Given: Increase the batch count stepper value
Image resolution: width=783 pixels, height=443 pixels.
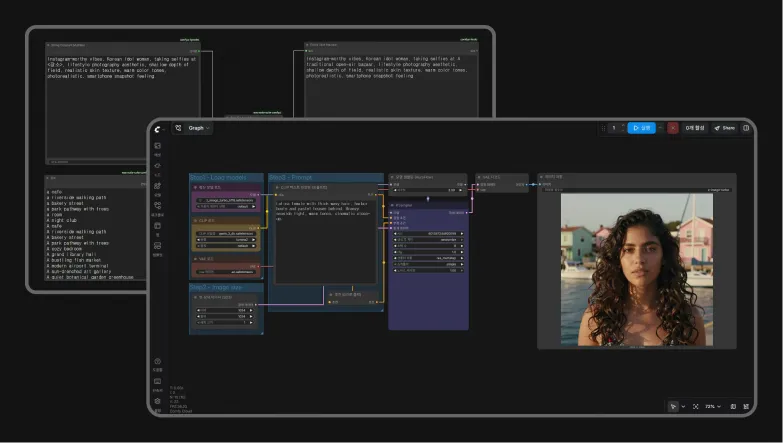Looking at the screenshot, I should tap(623, 126).
